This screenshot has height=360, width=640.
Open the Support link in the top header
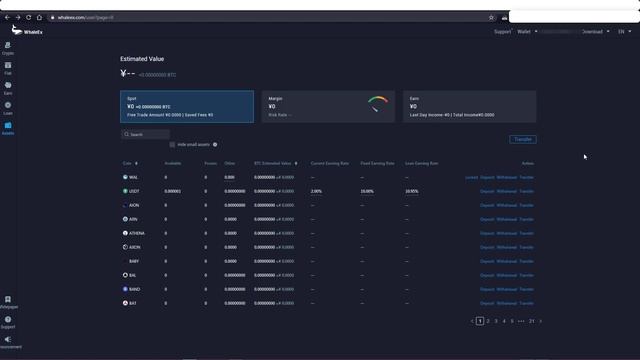point(502,31)
